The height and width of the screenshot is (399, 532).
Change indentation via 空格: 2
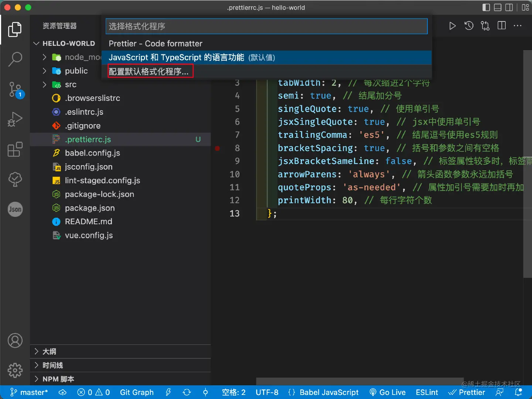(233, 392)
